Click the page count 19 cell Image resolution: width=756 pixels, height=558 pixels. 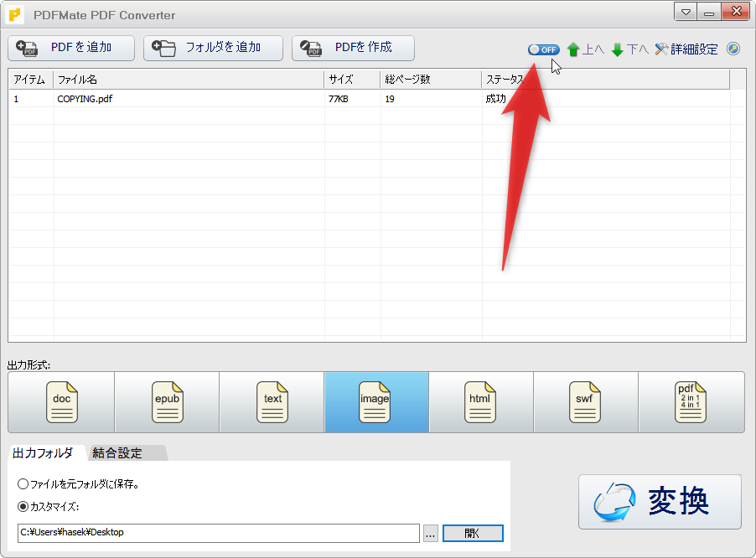(390, 99)
